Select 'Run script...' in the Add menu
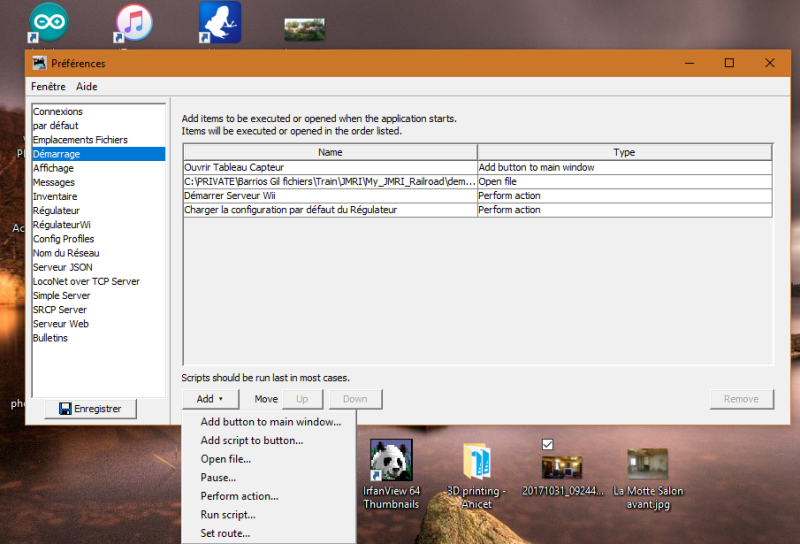The image size is (800, 544). 228,515
